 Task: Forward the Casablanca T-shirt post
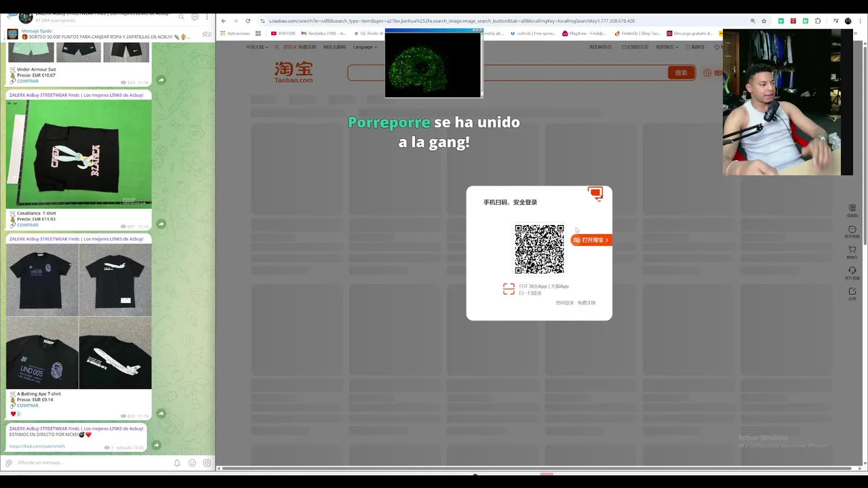tap(161, 224)
